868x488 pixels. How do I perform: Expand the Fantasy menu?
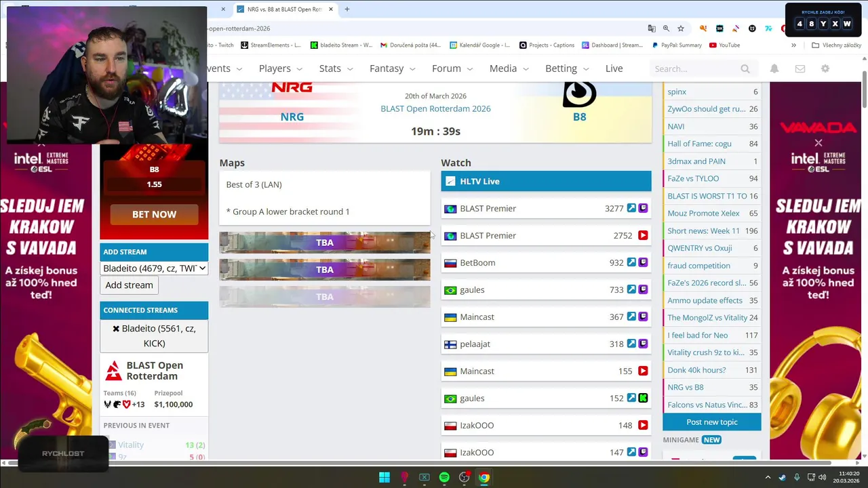click(391, 68)
